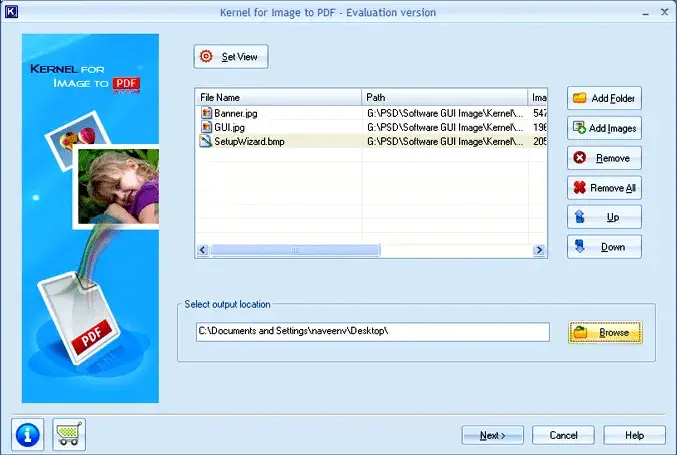Click the file list horizontal scrollbar thumb
The width and height of the screenshot is (677, 455).
295,250
